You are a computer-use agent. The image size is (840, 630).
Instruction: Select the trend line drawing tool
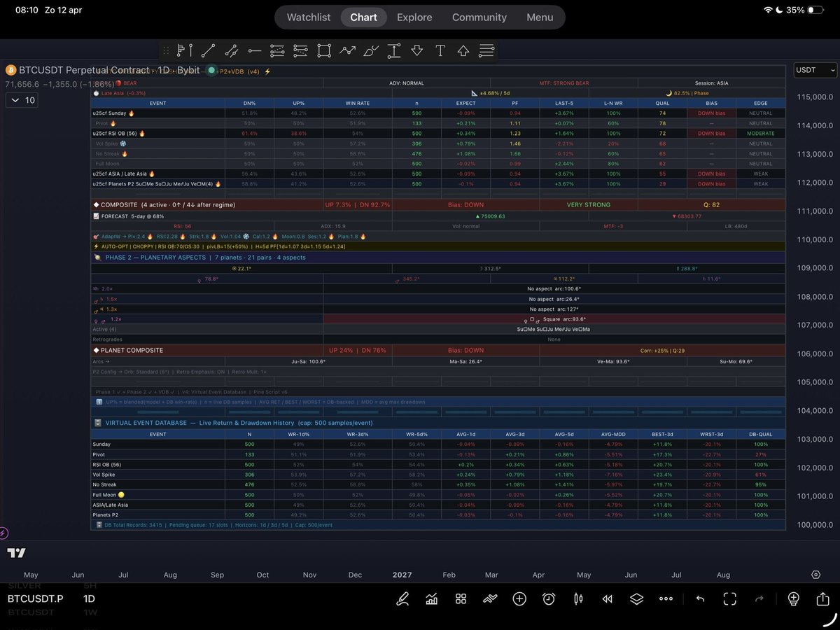click(208, 50)
